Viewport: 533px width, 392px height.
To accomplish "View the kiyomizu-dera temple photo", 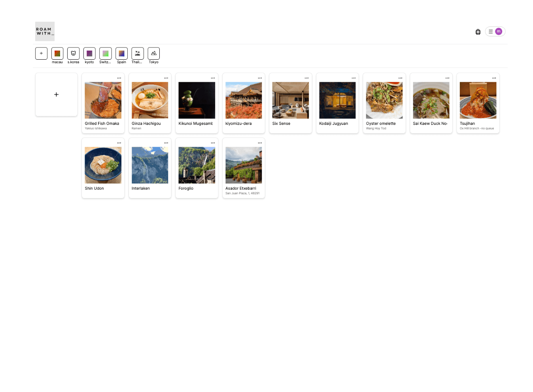I will (244, 100).
